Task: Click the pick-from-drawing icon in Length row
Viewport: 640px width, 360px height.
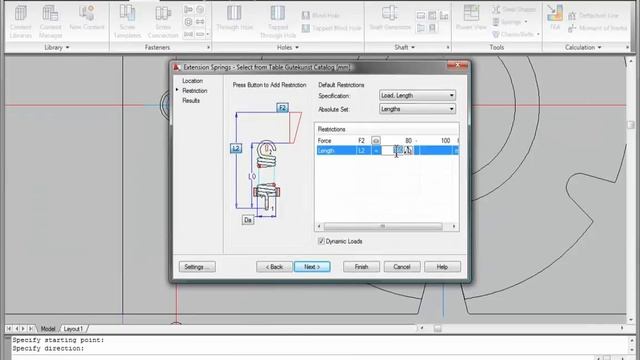Action: pyautogui.click(x=408, y=151)
